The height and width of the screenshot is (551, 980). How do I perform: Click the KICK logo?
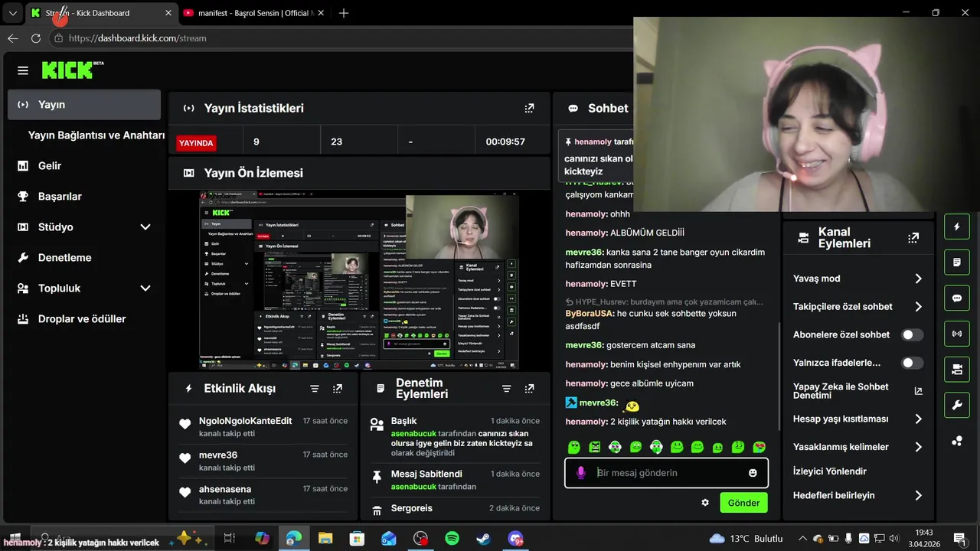(72, 70)
